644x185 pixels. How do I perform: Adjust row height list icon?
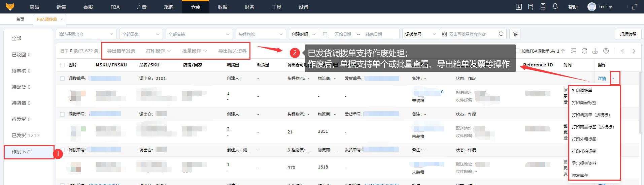574,51
